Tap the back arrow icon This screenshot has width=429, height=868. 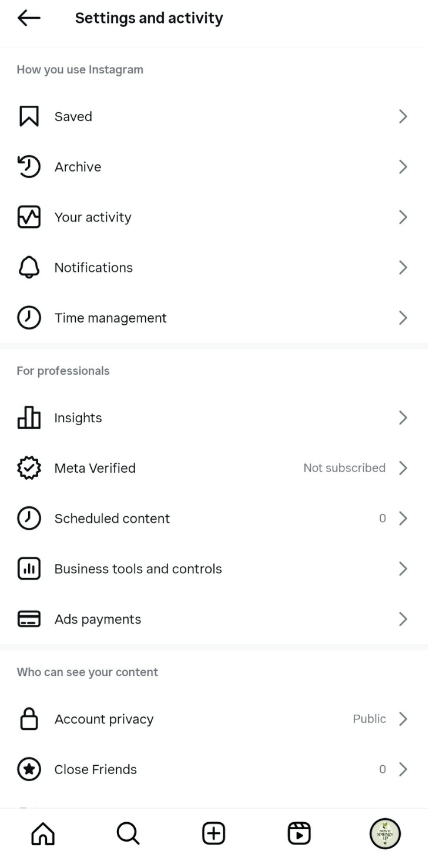coord(29,18)
